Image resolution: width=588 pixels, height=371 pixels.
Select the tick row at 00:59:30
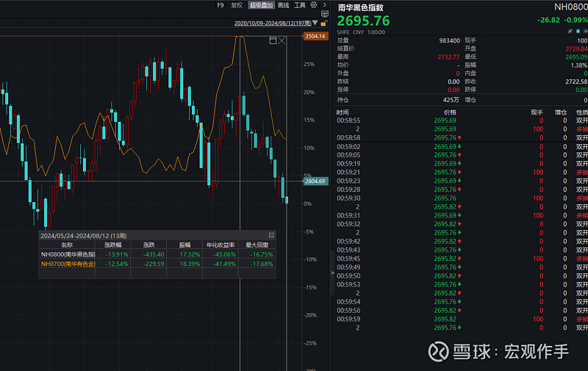coord(462,198)
